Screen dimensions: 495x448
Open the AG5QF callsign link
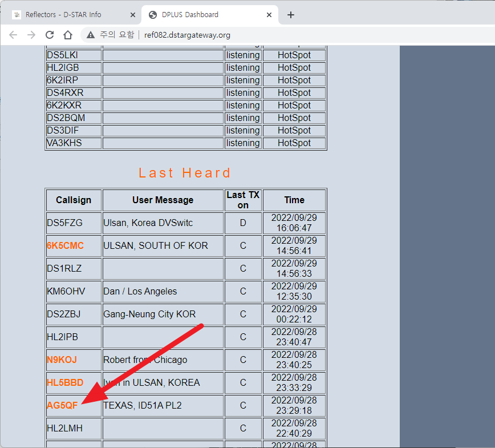62,405
